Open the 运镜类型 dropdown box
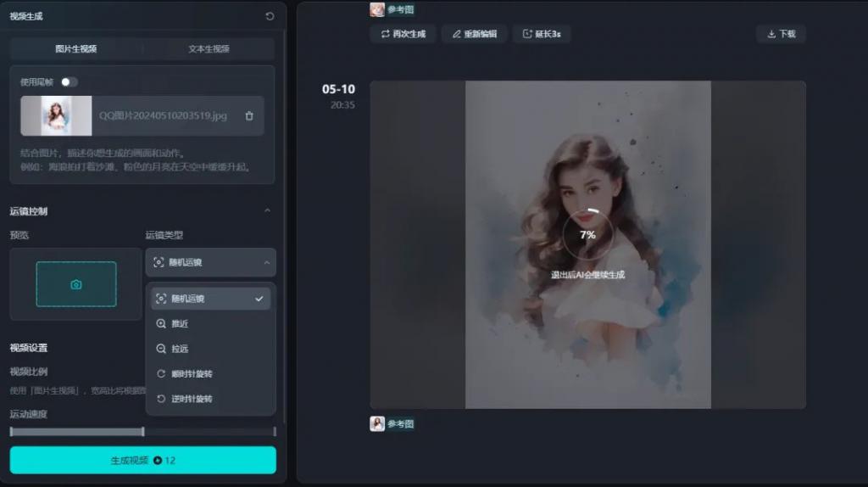The height and width of the screenshot is (487, 868). tap(210, 262)
